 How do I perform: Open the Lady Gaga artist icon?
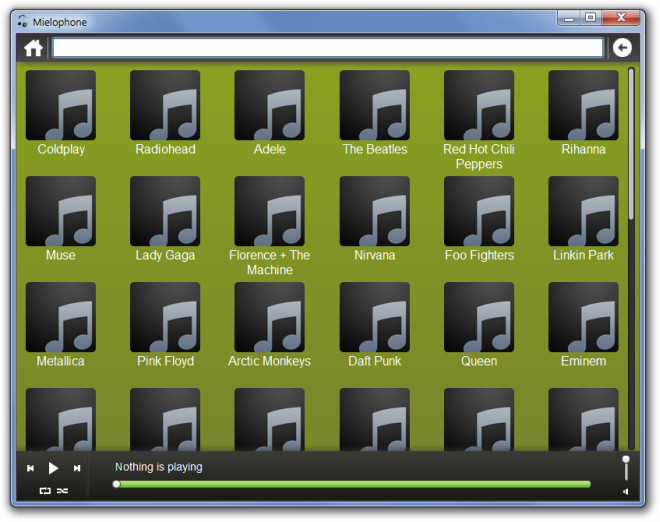[x=165, y=211]
